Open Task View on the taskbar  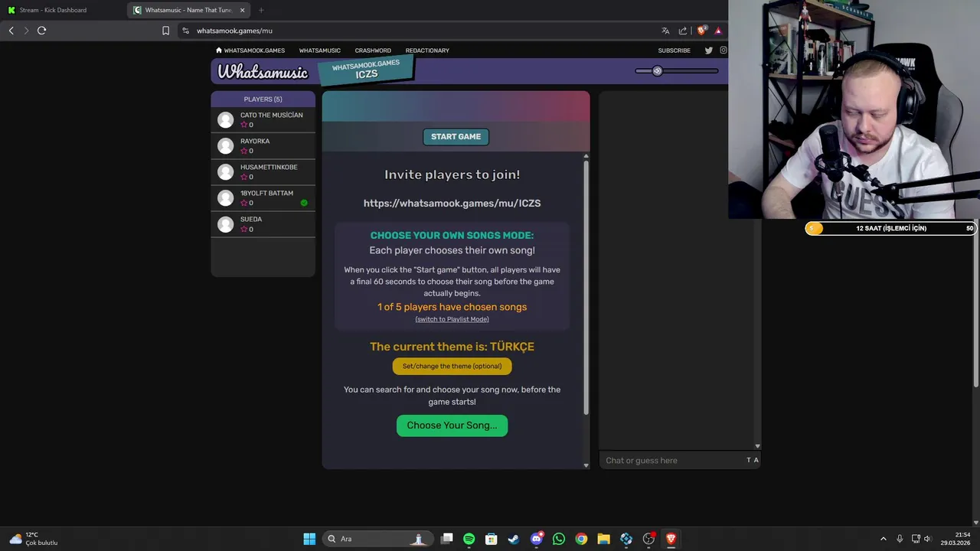(x=447, y=539)
